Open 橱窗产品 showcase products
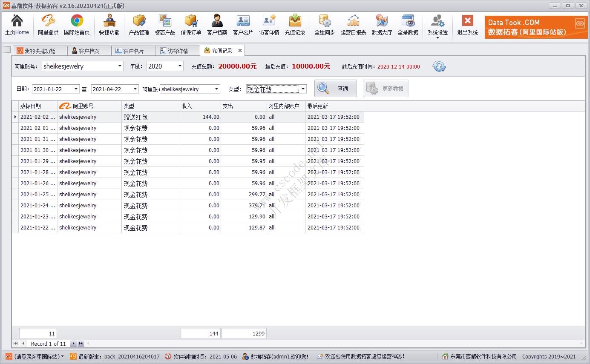 pyautogui.click(x=165, y=25)
